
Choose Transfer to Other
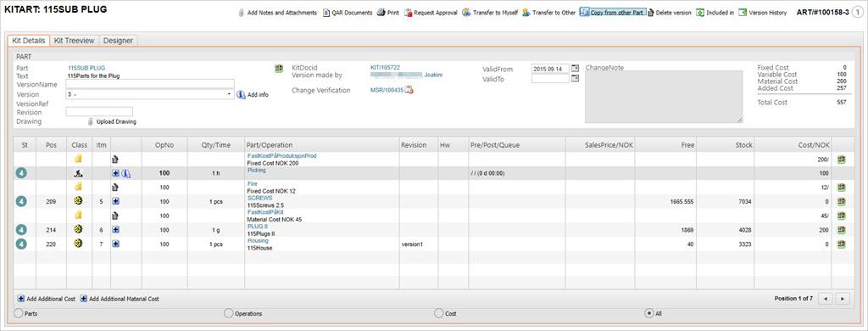(x=548, y=13)
